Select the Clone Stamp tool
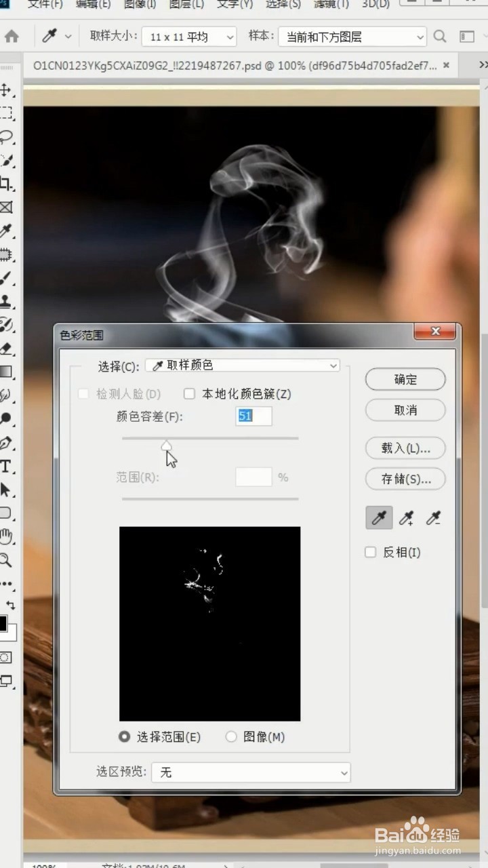 [x=6, y=301]
